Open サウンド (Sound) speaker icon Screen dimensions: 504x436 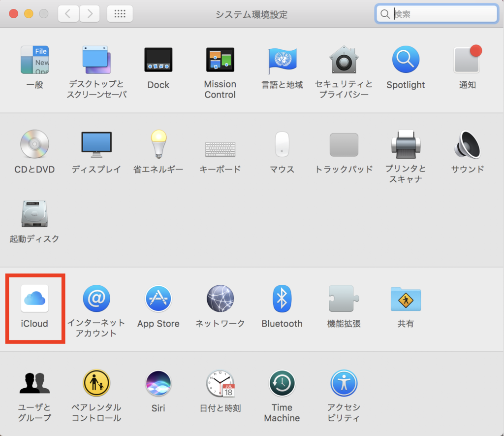pyautogui.click(x=468, y=144)
